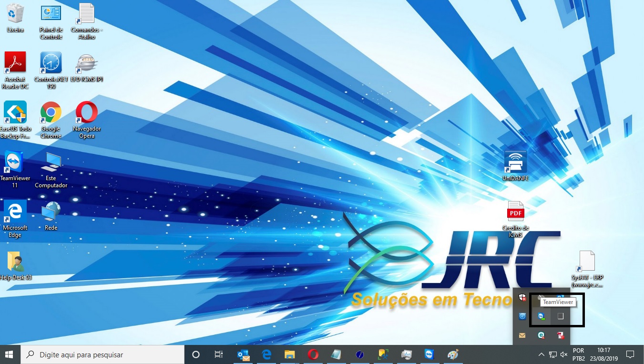Open the monitor chart taskbar app
Viewport: 644px width, 364px height.
(x=406, y=354)
